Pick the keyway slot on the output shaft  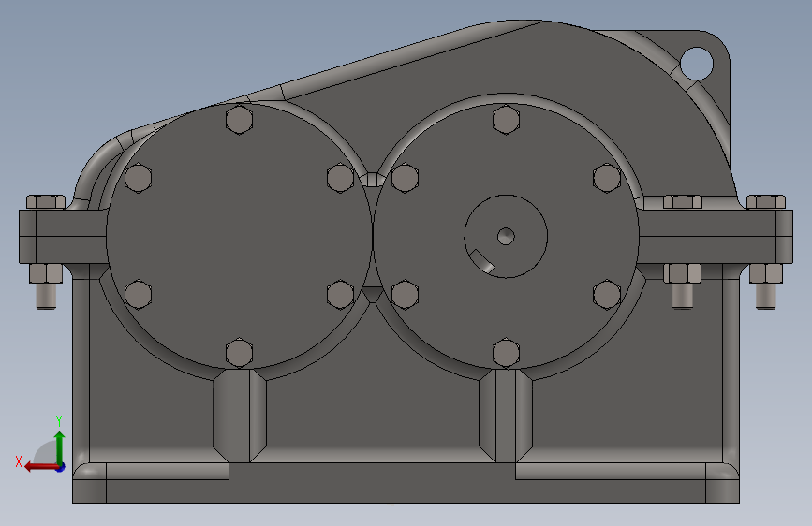coord(481,260)
